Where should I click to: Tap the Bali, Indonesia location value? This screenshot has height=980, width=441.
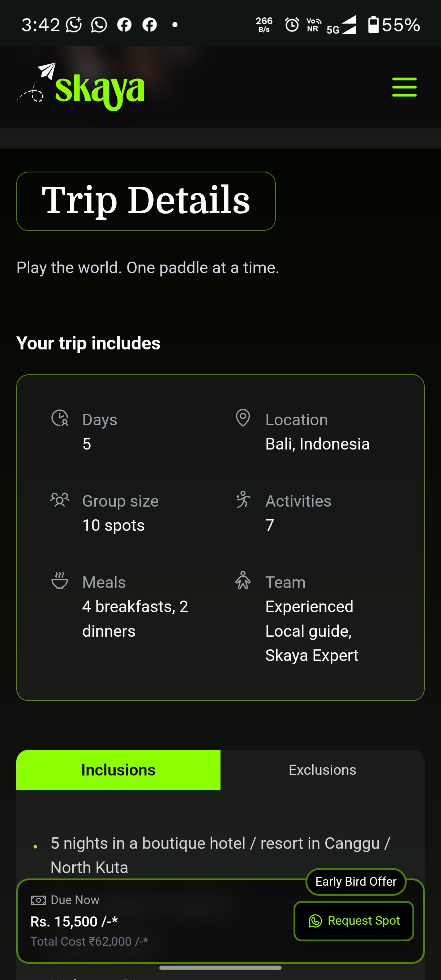(x=317, y=444)
